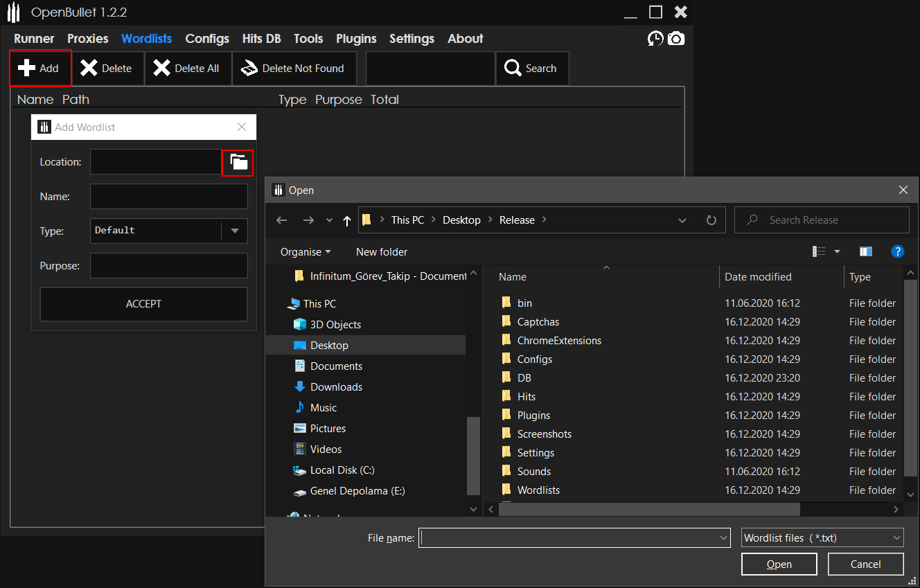Select the ChromeExtensions folder
This screenshot has width=920, height=588.
tap(559, 341)
